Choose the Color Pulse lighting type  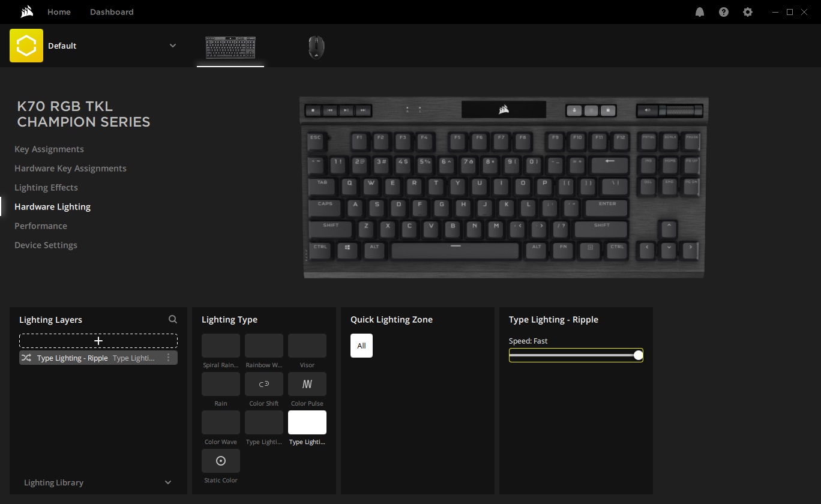point(307,384)
